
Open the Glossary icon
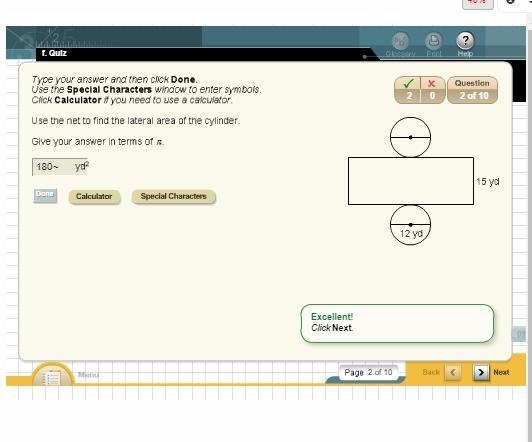coord(400,41)
